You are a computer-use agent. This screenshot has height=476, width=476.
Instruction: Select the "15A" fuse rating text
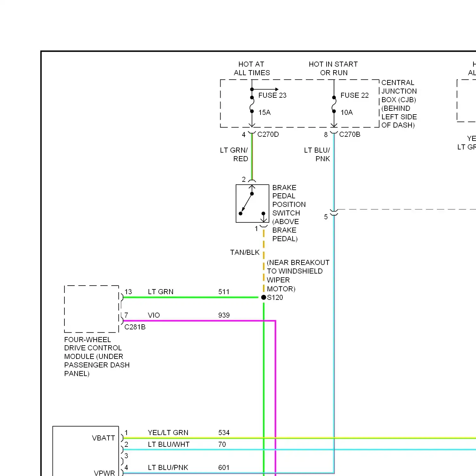[x=264, y=112]
